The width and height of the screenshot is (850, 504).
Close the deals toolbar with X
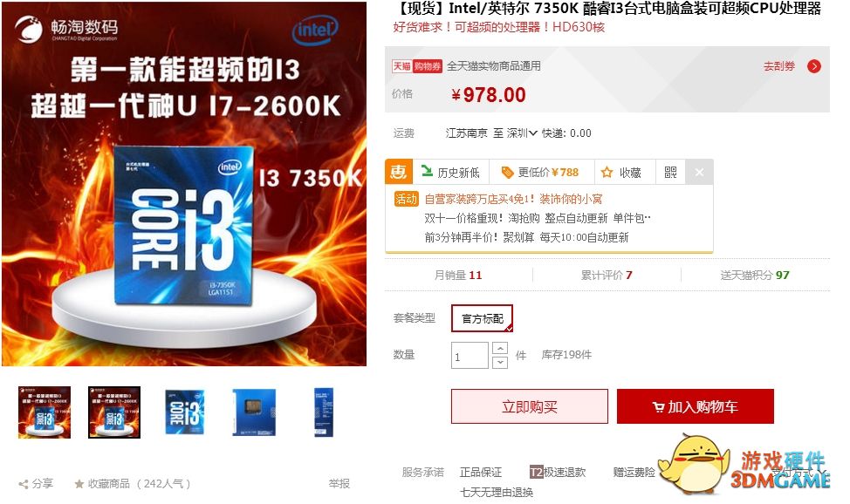coord(699,173)
